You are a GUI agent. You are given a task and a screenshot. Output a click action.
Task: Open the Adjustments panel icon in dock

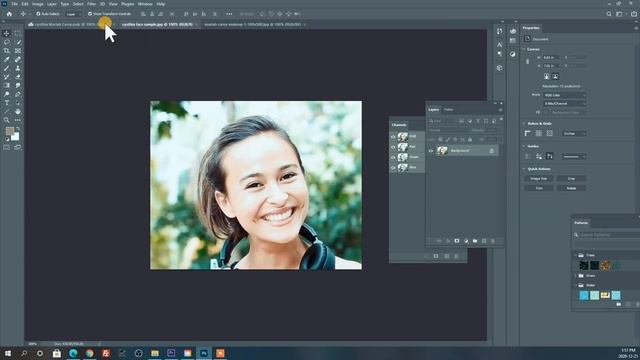pyautogui.click(x=513, y=54)
